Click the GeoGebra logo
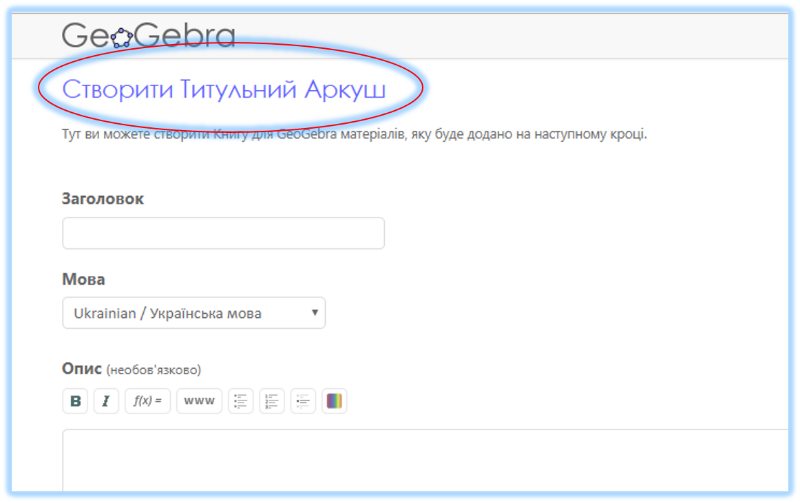 tap(148, 35)
